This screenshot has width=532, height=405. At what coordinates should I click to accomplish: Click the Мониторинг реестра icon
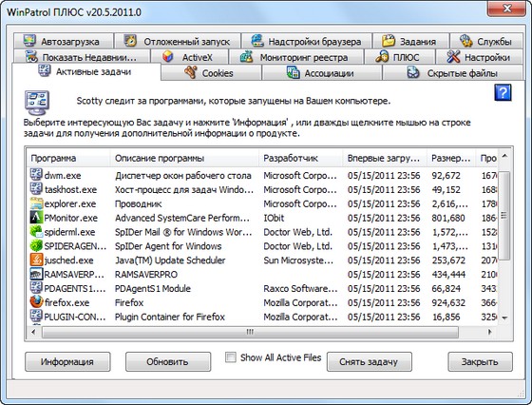pos(247,57)
